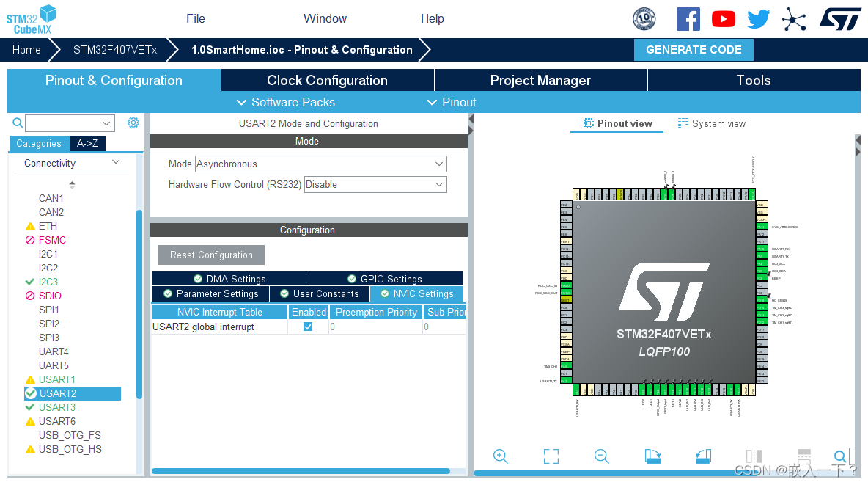Open the Mode Asynchronous dropdown
Image resolution: width=868 pixels, height=485 pixels.
320,164
